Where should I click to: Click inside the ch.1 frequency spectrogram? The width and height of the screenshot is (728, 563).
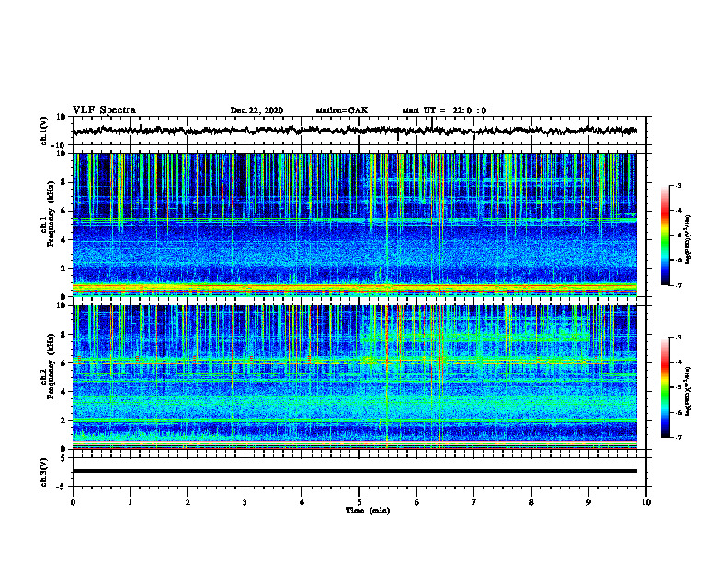[x=355, y=224]
